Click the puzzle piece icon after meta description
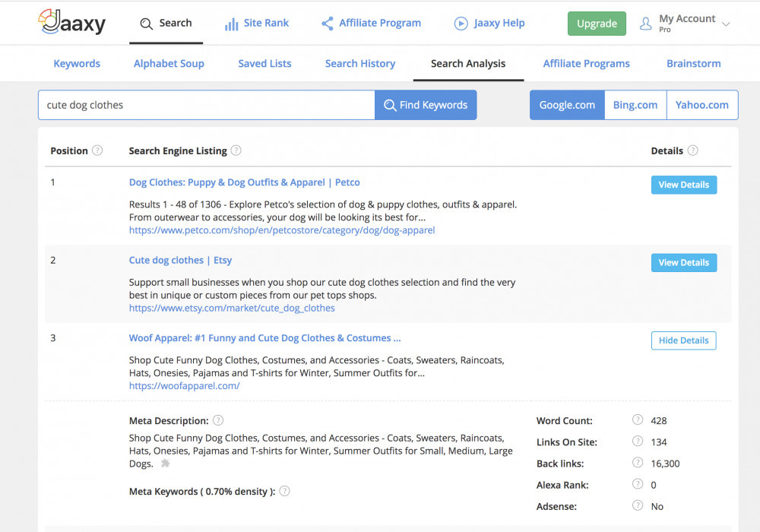The height and width of the screenshot is (532, 760). (x=165, y=463)
